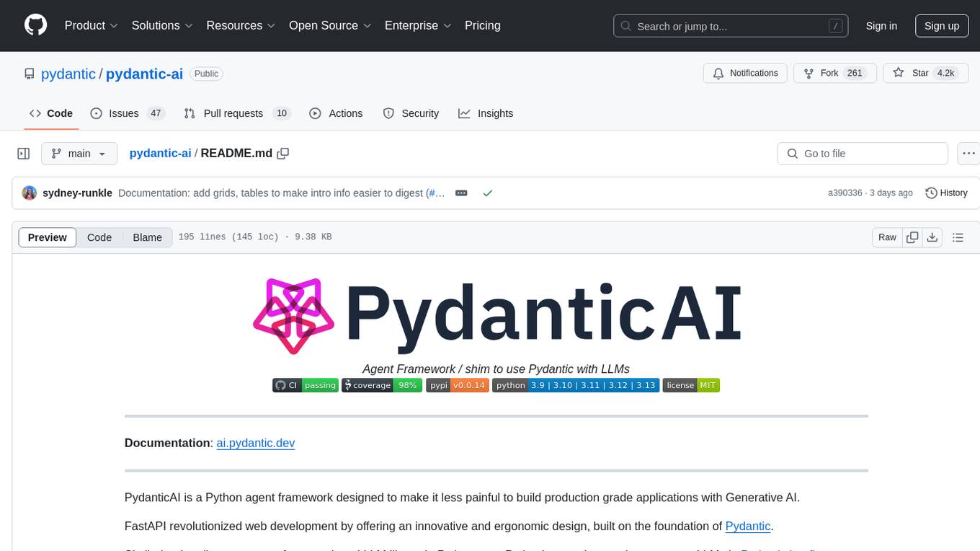Copy the raw file contents

[x=912, y=237]
